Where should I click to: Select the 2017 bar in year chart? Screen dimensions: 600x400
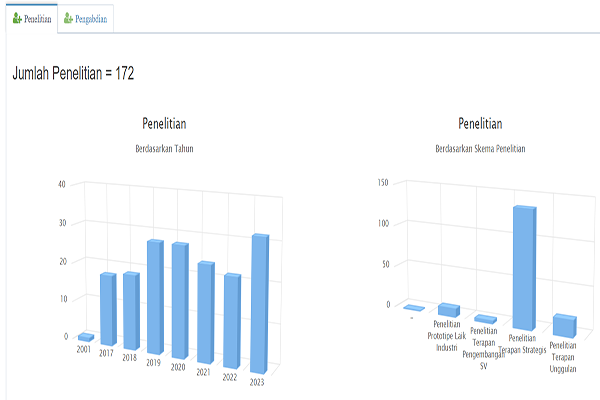108,308
